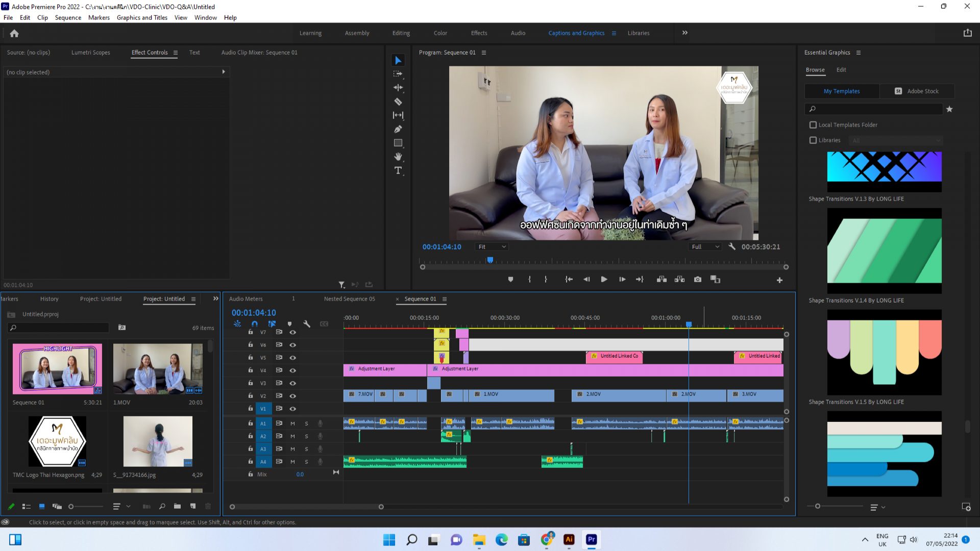Click Program monitor playhead scrubber
This screenshot has width=980, height=551.
(490, 260)
